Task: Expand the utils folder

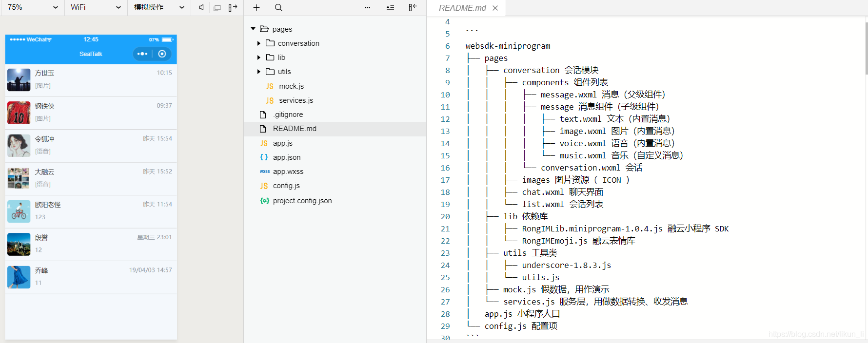Action: [x=259, y=72]
